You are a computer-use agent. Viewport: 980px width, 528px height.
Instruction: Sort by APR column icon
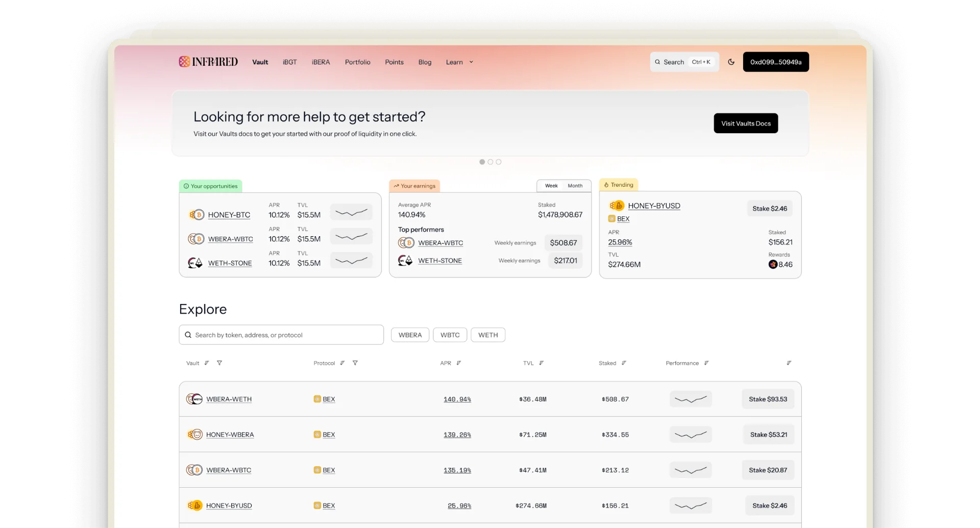pos(459,363)
